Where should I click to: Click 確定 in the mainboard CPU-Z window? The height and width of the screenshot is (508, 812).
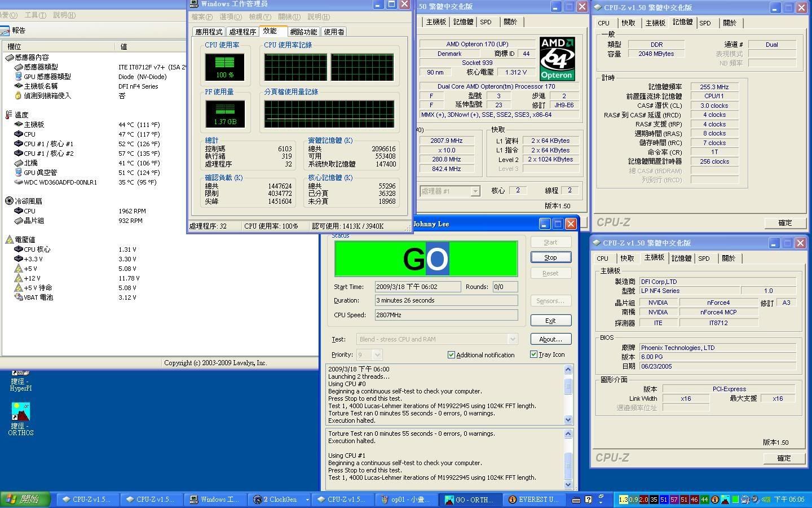[x=784, y=458]
